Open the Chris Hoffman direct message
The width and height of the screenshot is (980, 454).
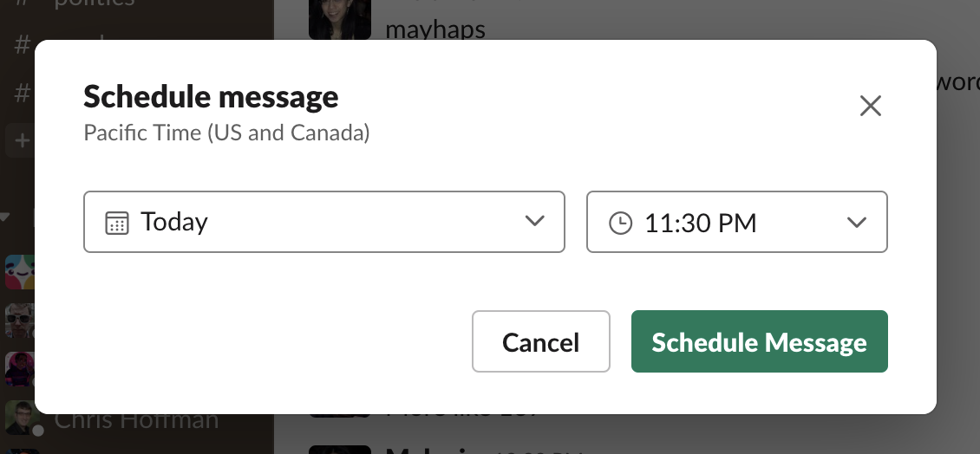click(x=136, y=419)
